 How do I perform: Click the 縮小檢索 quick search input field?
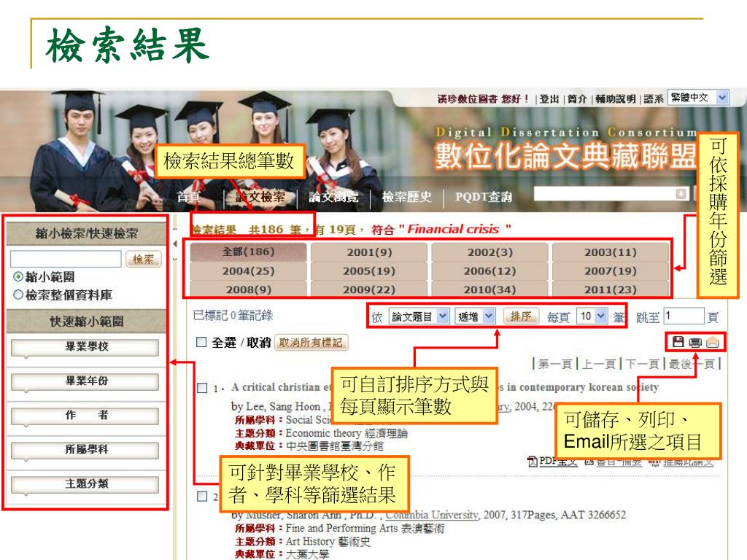click(x=66, y=259)
